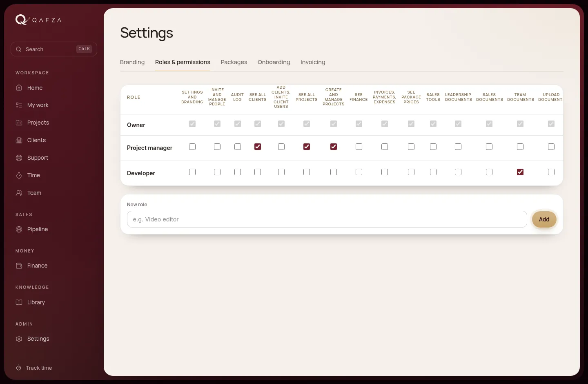
Task: Click the Developer role name
Action: (141, 173)
